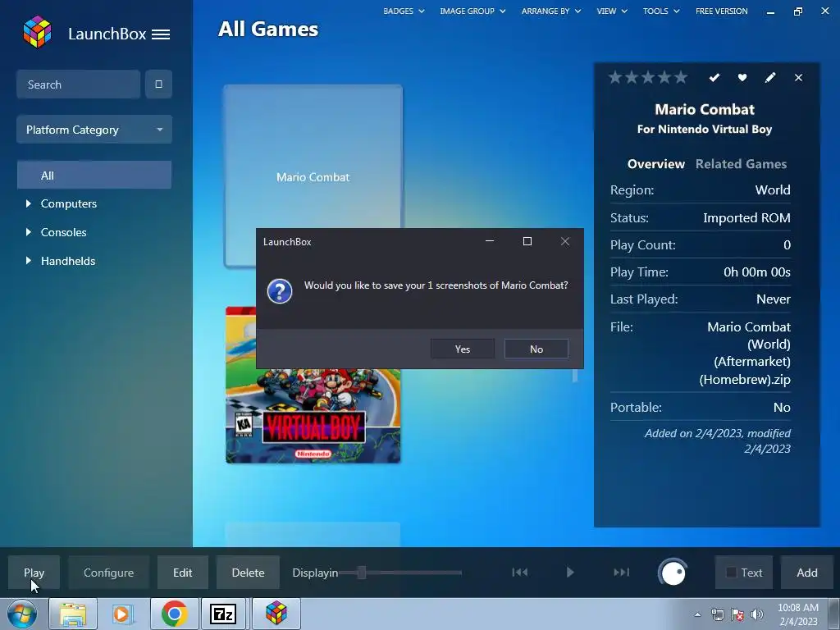Viewport: 840px width, 630px height.
Task: Launch Windows Media Player from taskbar
Action: click(123, 614)
